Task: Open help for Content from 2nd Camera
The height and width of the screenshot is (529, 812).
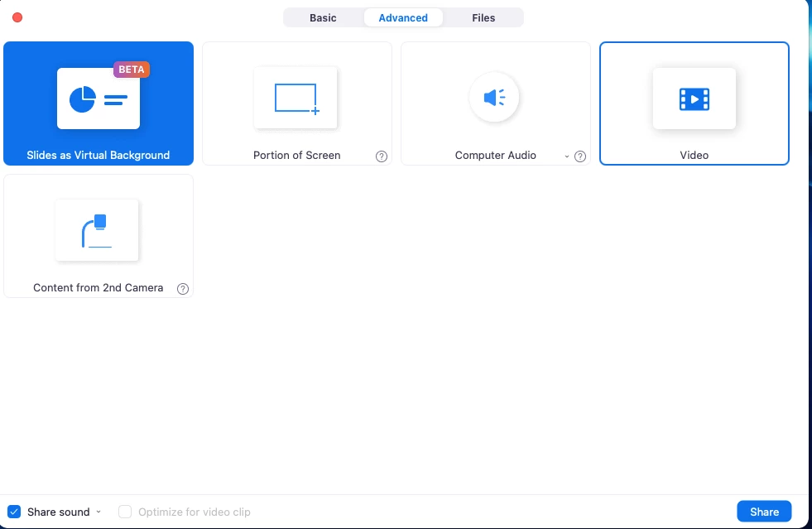Action: point(183,289)
